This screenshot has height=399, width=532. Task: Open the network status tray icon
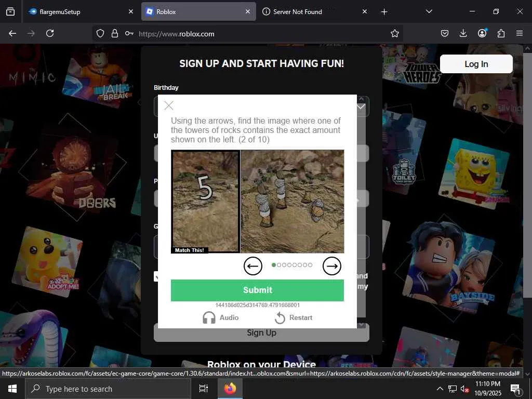click(453, 389)
